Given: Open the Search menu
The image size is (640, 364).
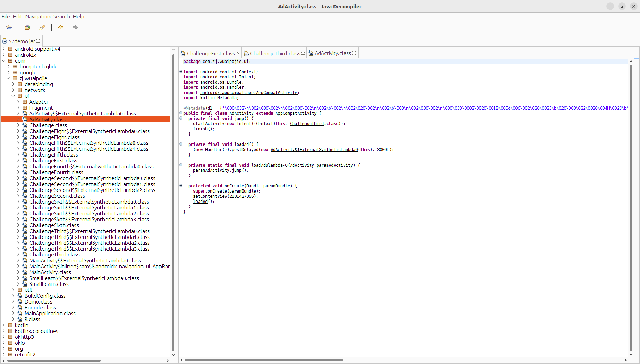Looking at the screenshot, I should 62,16.
